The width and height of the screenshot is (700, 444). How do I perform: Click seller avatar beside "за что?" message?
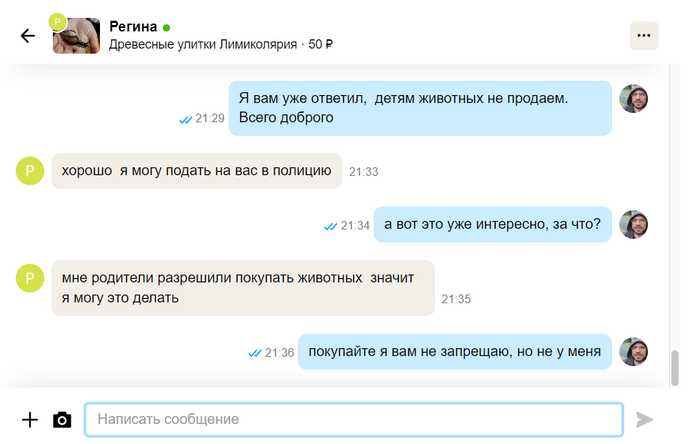634,225
